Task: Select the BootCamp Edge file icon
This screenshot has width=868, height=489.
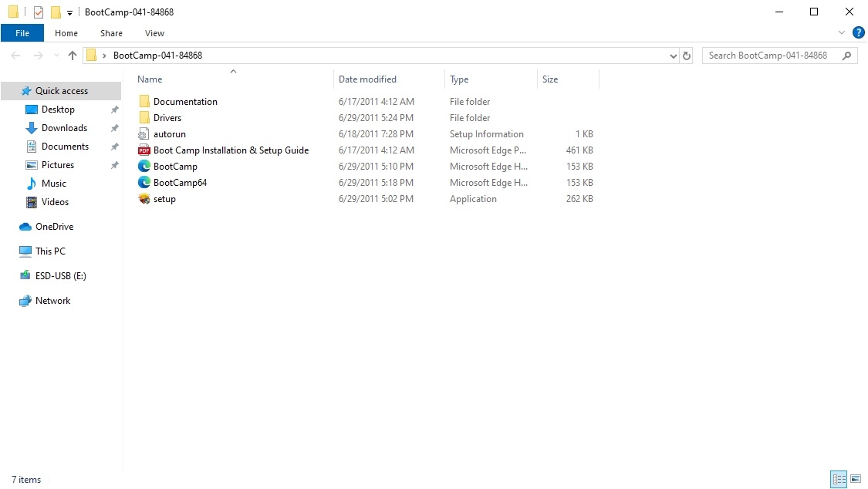Action: (x=144, y=166)
